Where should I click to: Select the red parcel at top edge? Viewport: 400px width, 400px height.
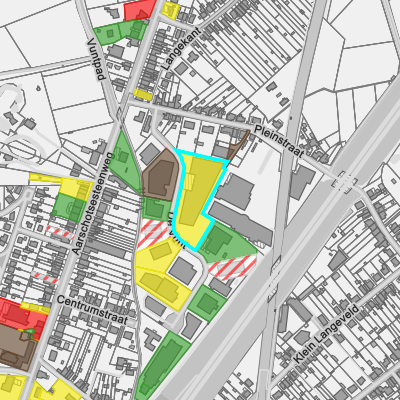(x=139, y=10)
